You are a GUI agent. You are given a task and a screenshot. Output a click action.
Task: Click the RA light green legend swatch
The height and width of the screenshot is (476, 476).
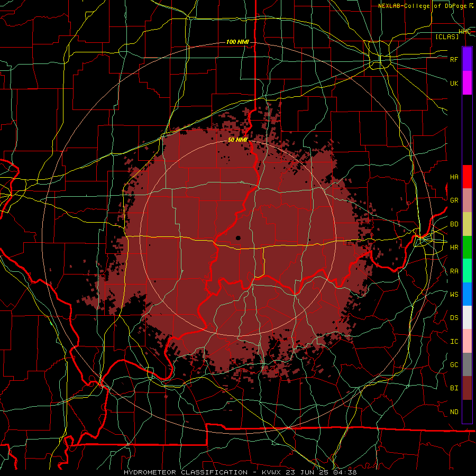pyautogui.click(x=467, y=271)
